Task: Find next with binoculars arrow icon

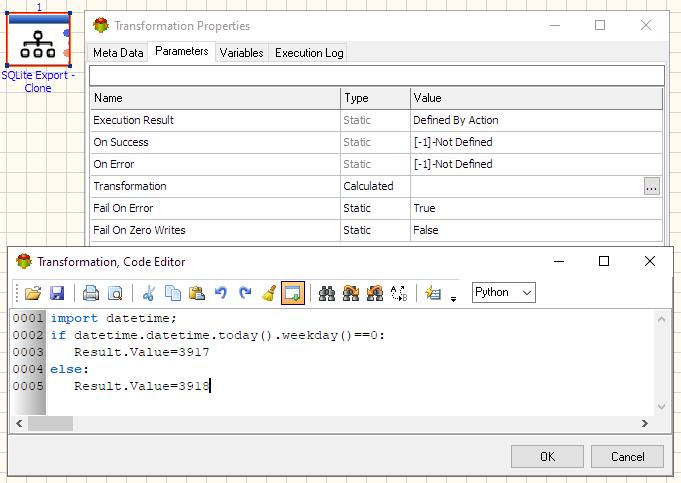Action: pyautogui.click(x=351, y=293)
